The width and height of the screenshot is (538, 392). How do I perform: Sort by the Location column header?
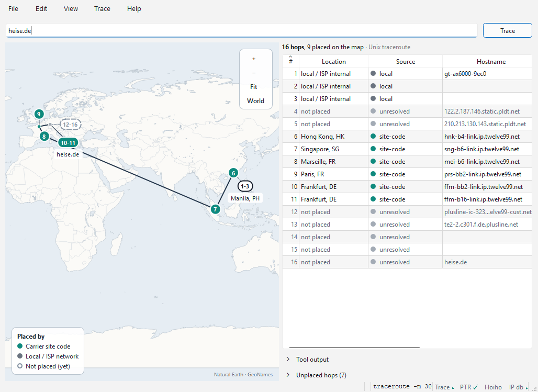(333, 61)
